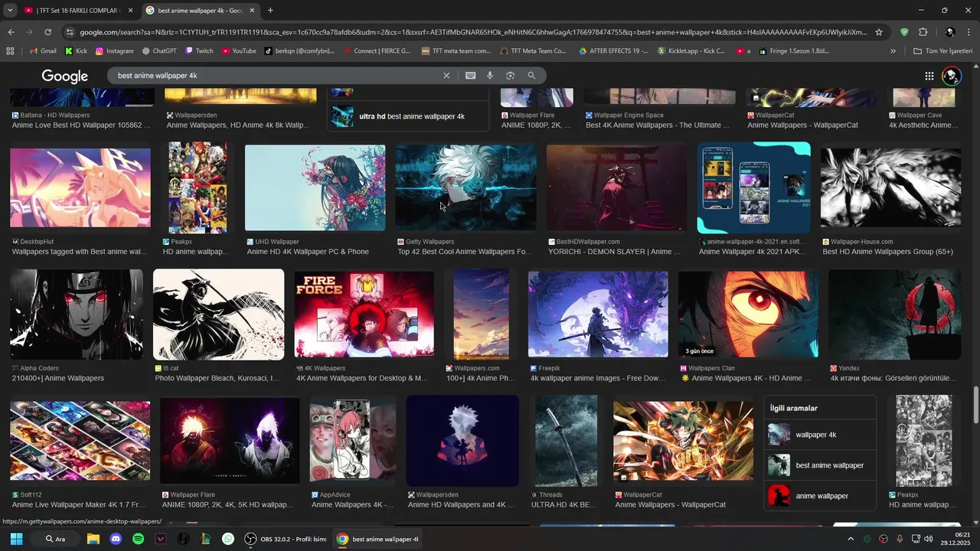Select related search 'best anime wallpaper'
Image resolution: width=980 pixels, height=551 pixels.
point(820,465)
